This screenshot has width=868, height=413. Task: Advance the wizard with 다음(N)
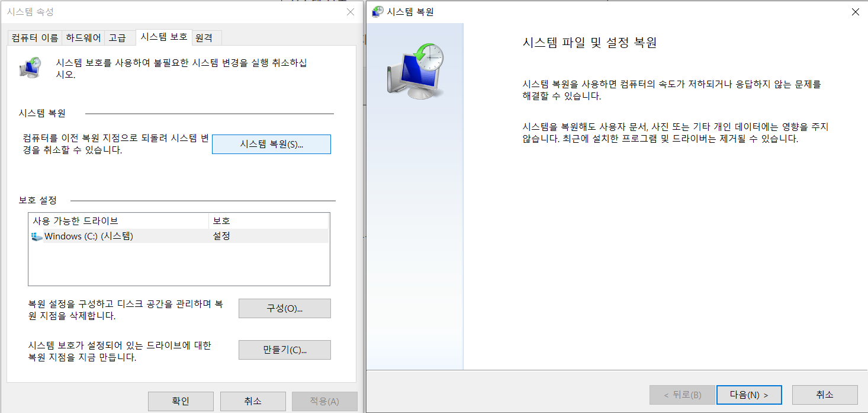point(749,395)
